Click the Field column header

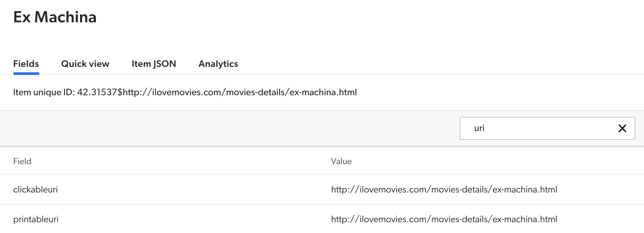[22, 161]
